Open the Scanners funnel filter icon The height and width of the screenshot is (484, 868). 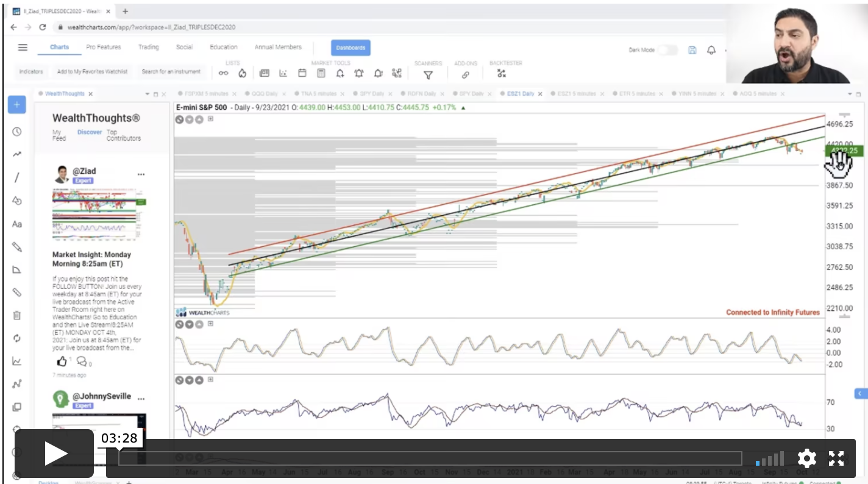point(428,74)
